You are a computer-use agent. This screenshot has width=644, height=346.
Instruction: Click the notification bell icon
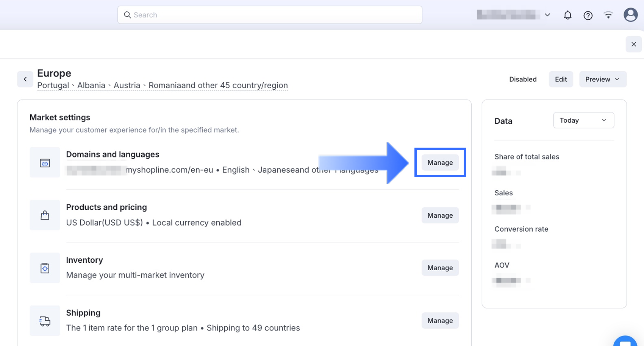pos(567,15)
